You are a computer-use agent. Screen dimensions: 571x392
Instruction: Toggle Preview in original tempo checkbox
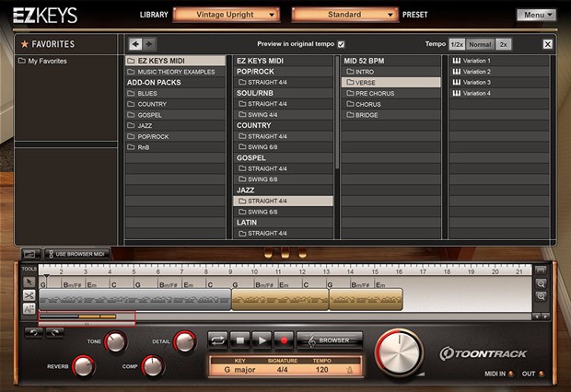[x=341, y=44]
